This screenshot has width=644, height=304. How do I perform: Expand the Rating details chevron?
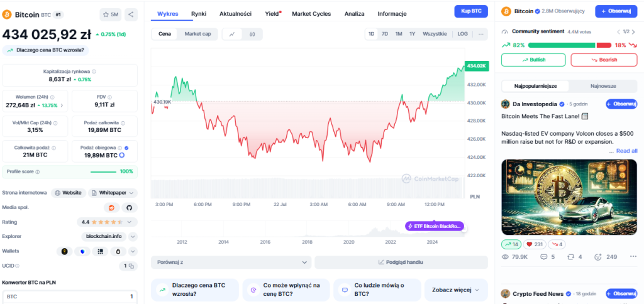[x=130, y=222]
